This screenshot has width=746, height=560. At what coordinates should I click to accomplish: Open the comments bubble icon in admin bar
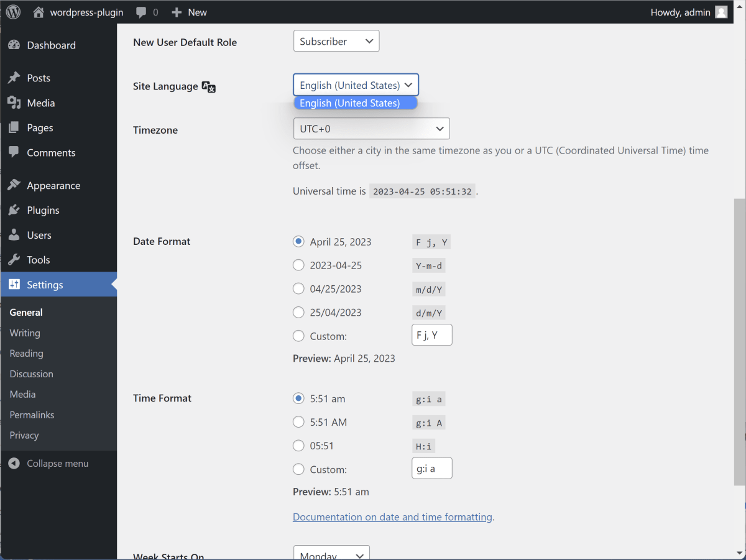click(142, 12)
